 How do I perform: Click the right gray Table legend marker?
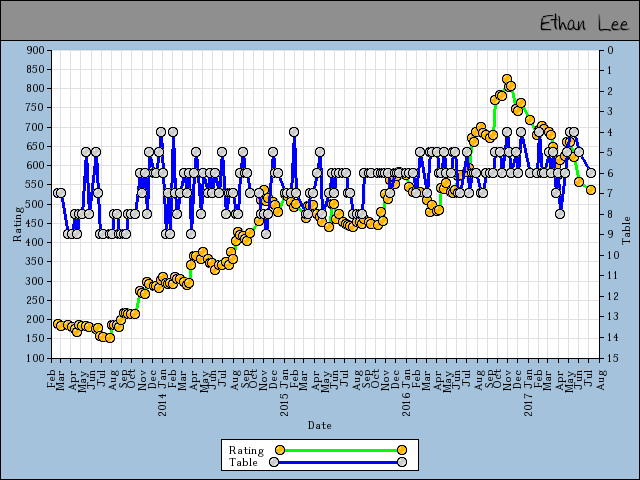pyautogui.click(x=402, y=462)
